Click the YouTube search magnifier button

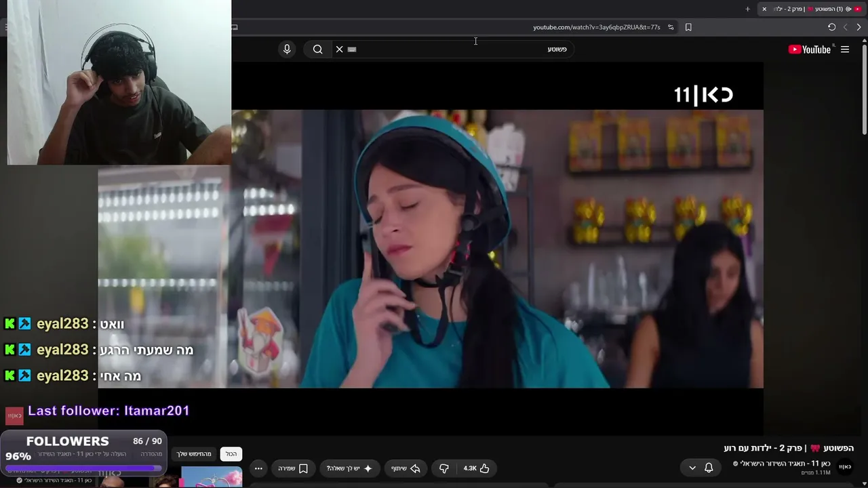point(317,49)
